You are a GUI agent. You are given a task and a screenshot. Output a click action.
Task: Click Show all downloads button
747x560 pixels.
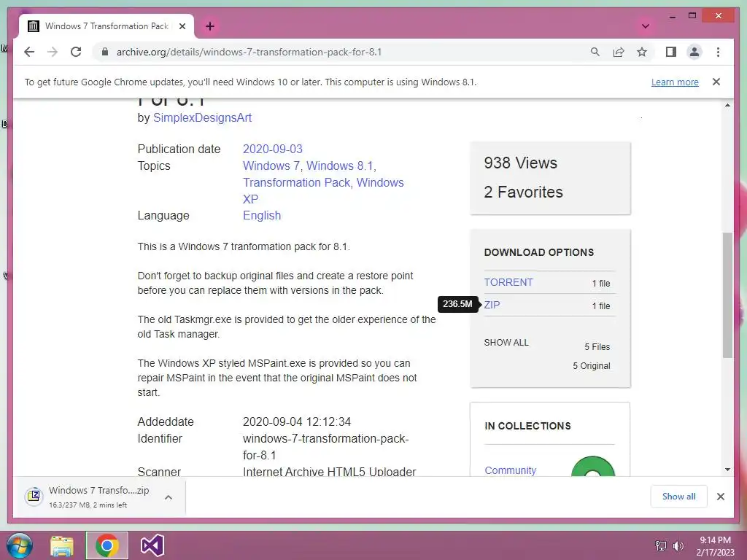coord(678,496)
